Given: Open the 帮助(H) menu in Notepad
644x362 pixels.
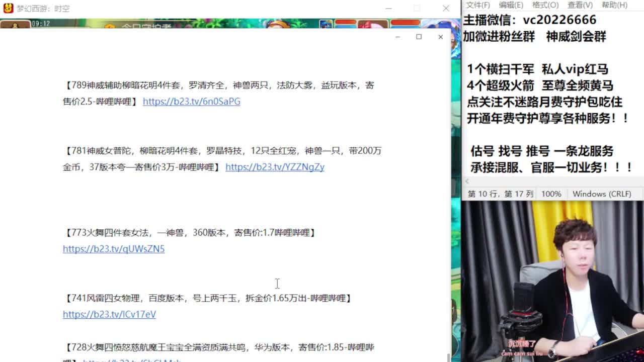Looking at the screenshot, I should pos(614,5).
